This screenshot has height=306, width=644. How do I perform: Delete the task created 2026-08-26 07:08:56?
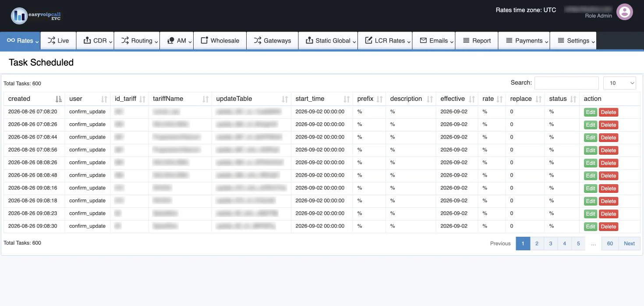609,150
